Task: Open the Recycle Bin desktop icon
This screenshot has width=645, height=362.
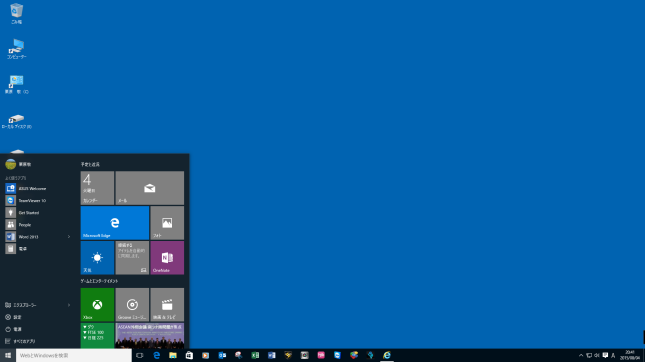Action: 16,14
